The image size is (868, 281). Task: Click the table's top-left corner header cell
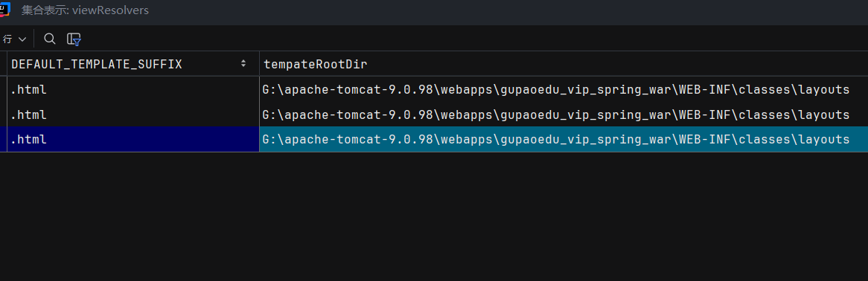coord(3,64)
